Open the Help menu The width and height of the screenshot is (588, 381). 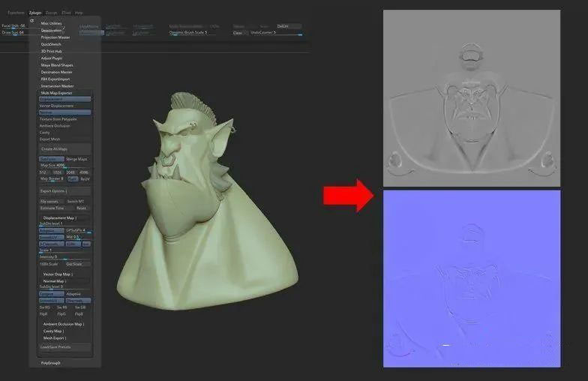click(79, 13)
